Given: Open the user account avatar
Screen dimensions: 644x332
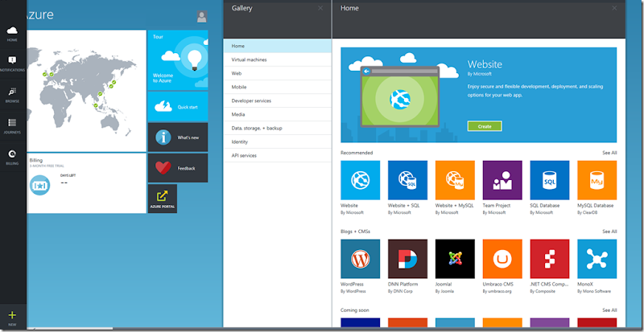Looking at the screenshot, I should (x=202, y=16).
